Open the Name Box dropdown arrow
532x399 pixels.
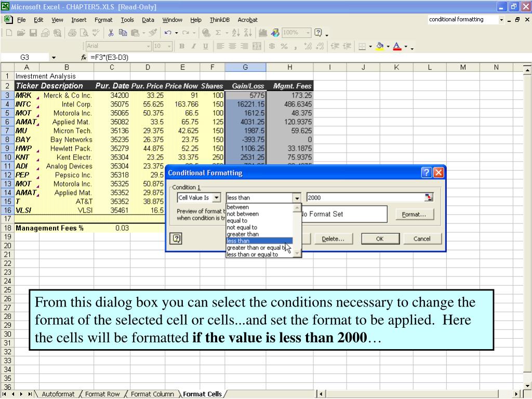[x=54, y=58]
